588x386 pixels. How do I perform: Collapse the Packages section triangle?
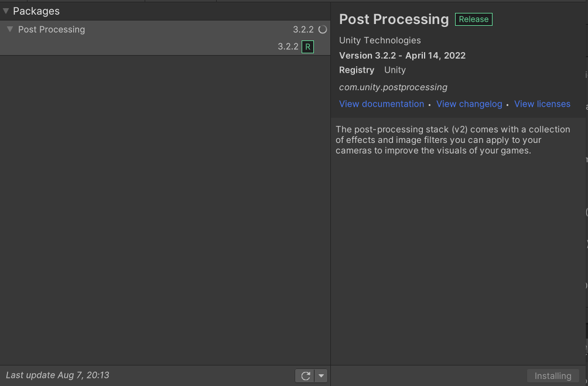[6, 11]
